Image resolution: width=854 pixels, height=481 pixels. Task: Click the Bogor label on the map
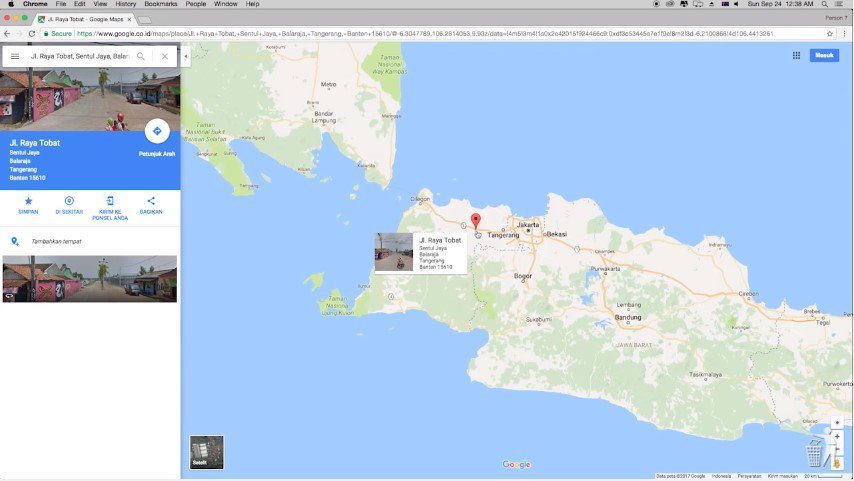coord(523,276)
